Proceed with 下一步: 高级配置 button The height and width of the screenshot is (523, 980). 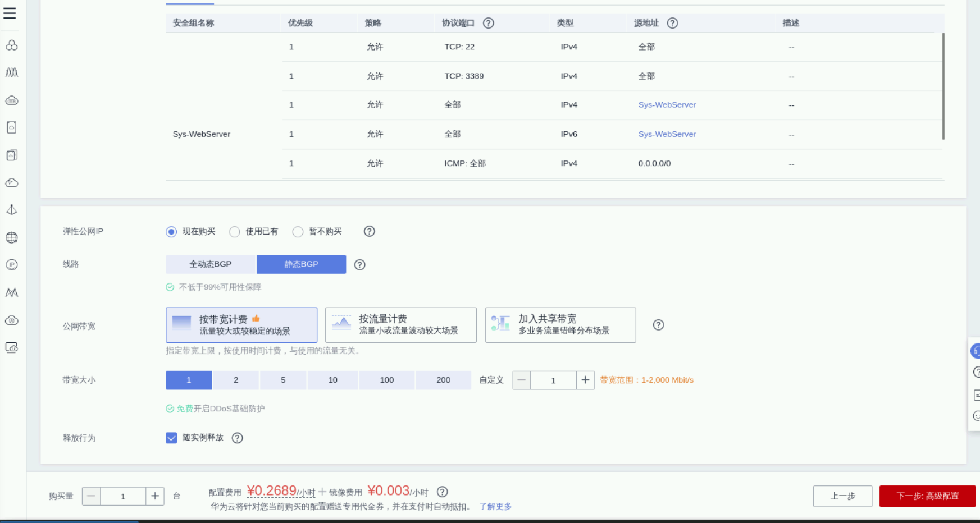927,496
